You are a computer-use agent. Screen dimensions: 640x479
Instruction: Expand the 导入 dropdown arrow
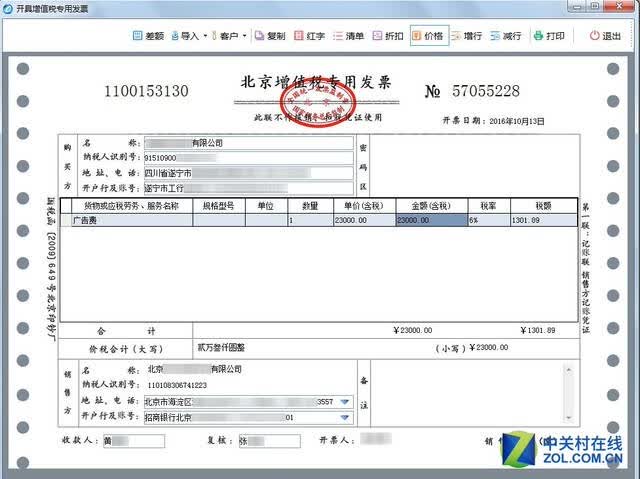(x=205, y=36)
